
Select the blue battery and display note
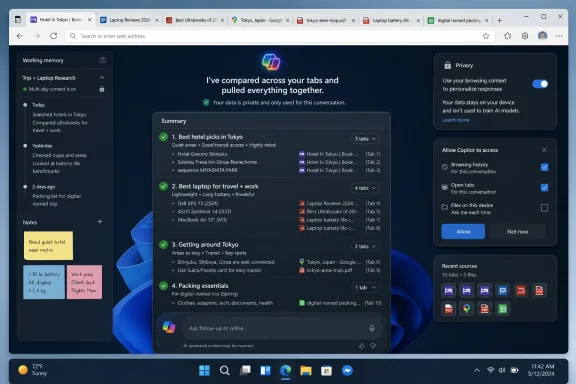tap(44, 282)
